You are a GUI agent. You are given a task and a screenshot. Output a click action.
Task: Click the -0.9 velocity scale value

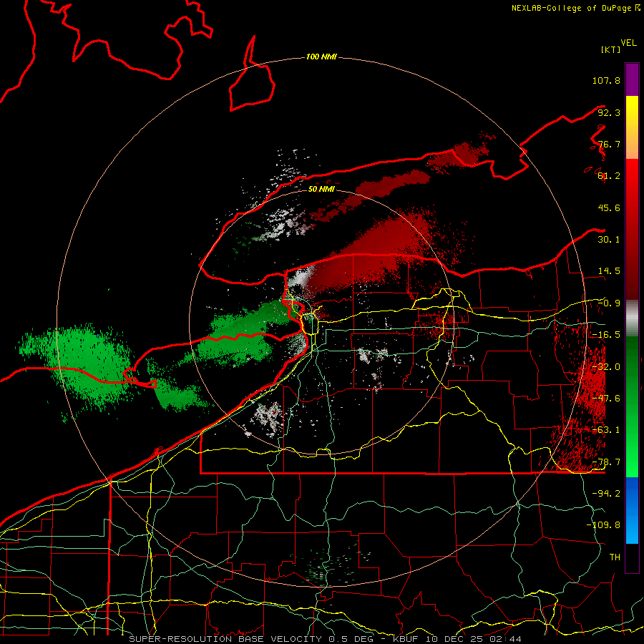coord(609,303)
